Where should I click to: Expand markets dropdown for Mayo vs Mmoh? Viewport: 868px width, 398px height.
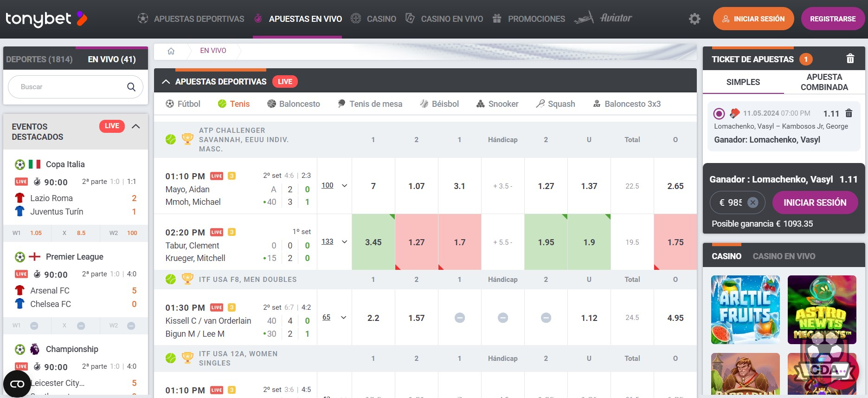click(x=344, y=186)
